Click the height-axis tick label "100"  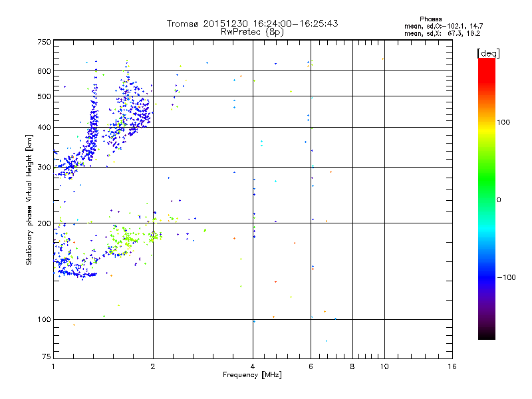[44, 320]
